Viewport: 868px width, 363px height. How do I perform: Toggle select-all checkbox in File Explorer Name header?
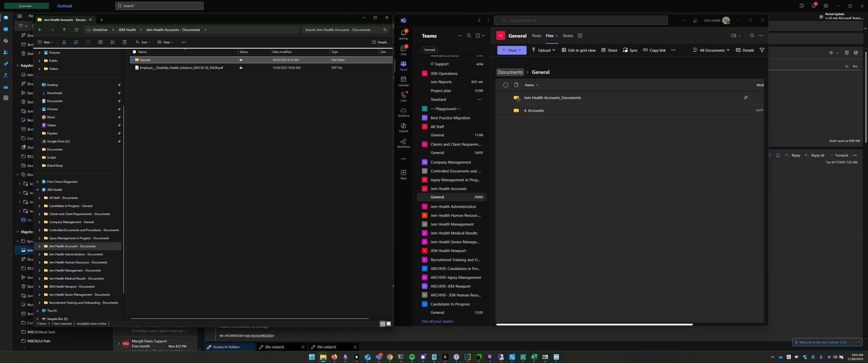[134, 52]
